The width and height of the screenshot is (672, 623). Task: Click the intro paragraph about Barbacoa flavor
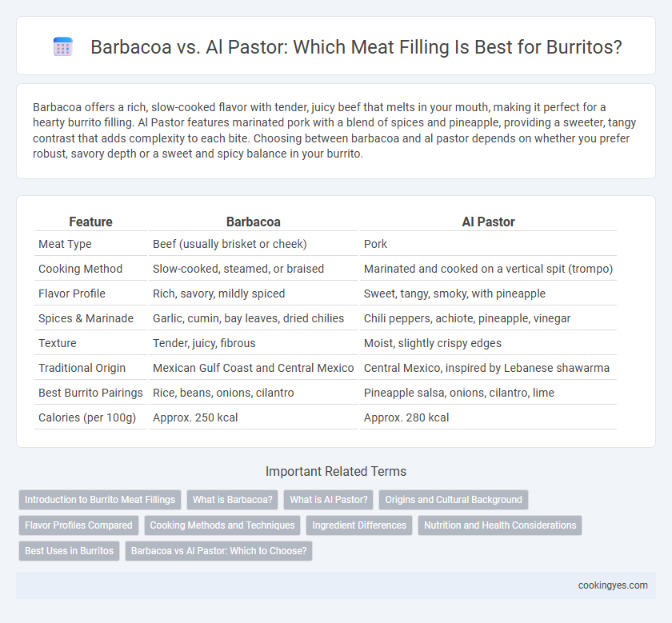[x=334, y=130]
